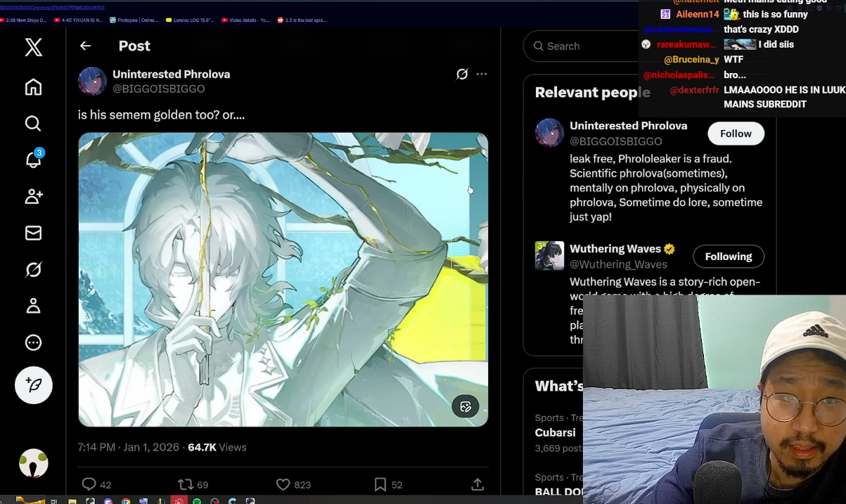
Task: Repost the tweet with 69 reposts
Action: click(x=186, y=484)
